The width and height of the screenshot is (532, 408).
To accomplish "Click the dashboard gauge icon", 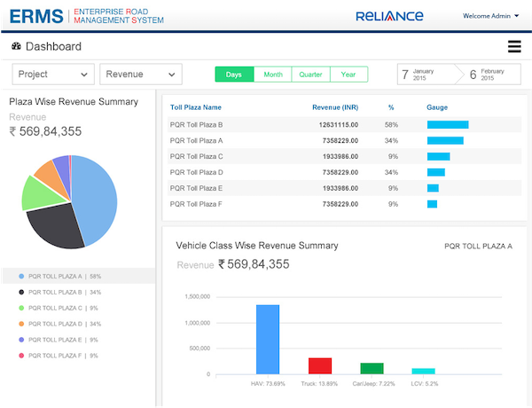I will pyautogui.click(x=16, y=47).
